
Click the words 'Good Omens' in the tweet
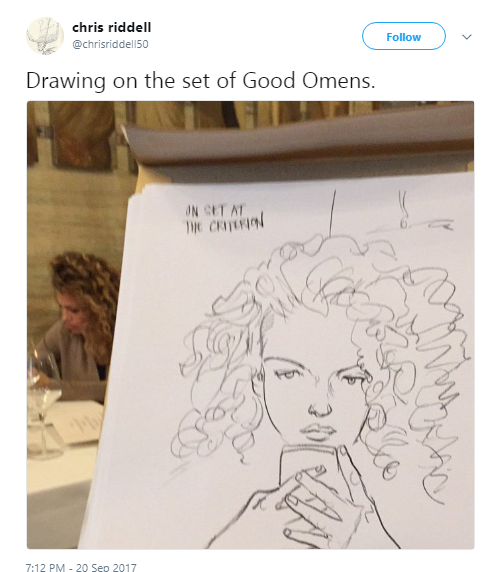click(x=309, y=81)
